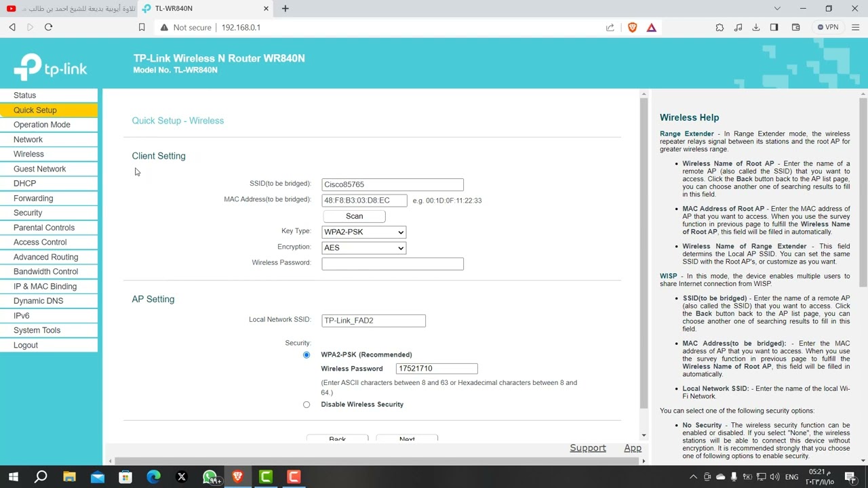Click the browser back arrow
Viewport: 868px width, 488px height.
click(x=12, y=27)
